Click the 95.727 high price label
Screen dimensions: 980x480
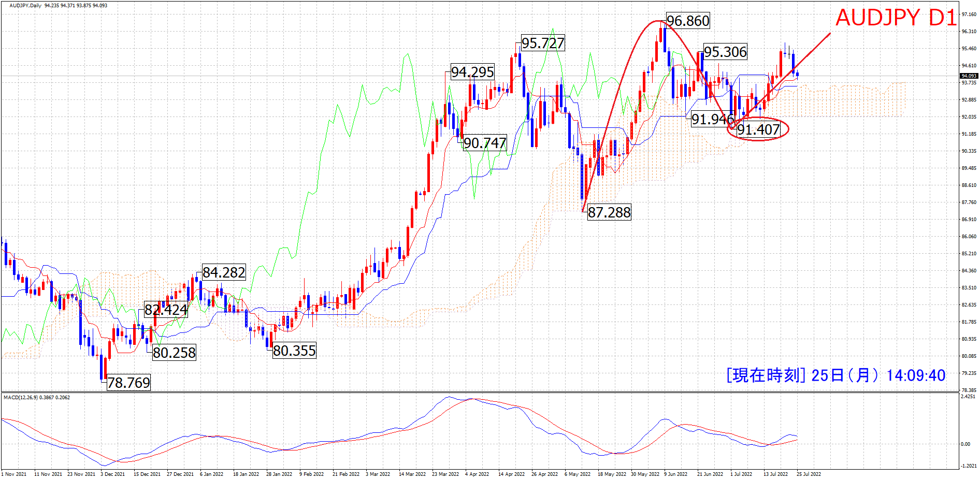542,43
